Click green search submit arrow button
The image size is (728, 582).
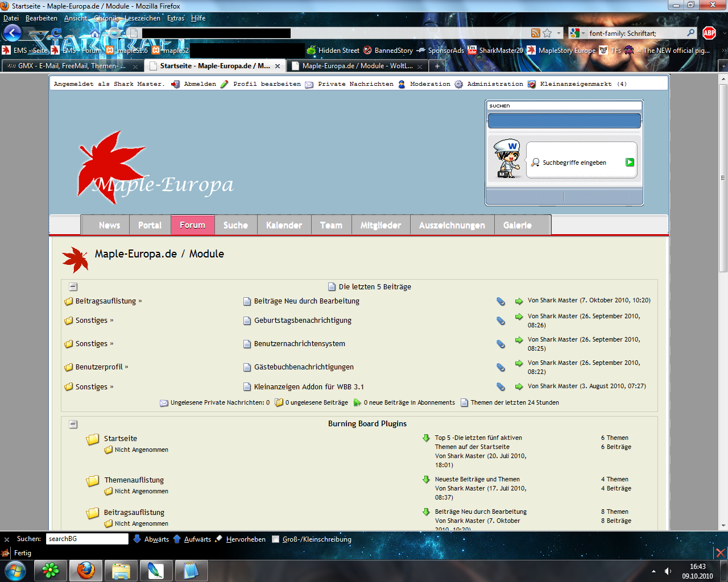click(630, 162)
